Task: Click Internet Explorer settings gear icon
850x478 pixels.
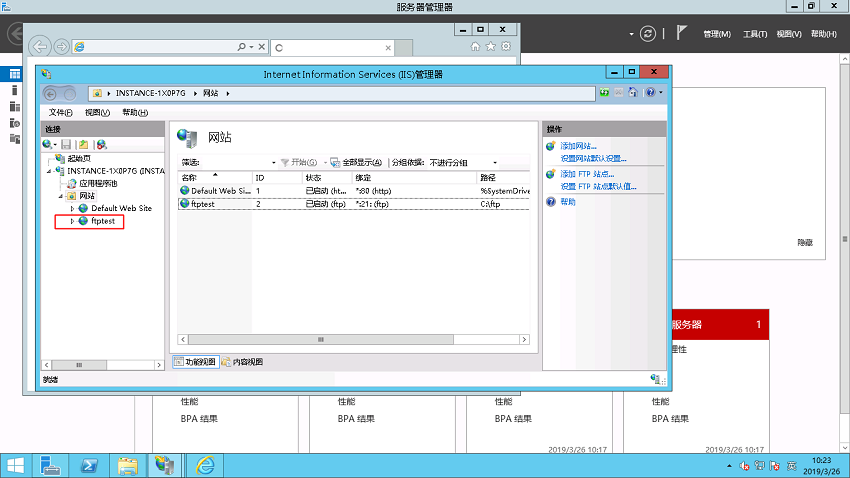Action: pyautogui.click(x=506, y=47)
